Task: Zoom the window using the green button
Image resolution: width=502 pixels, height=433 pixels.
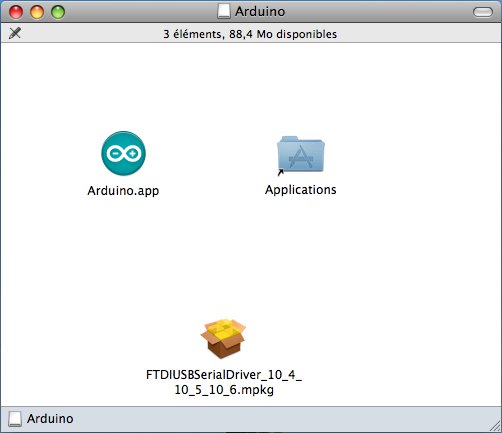Action: coord(58,12)
